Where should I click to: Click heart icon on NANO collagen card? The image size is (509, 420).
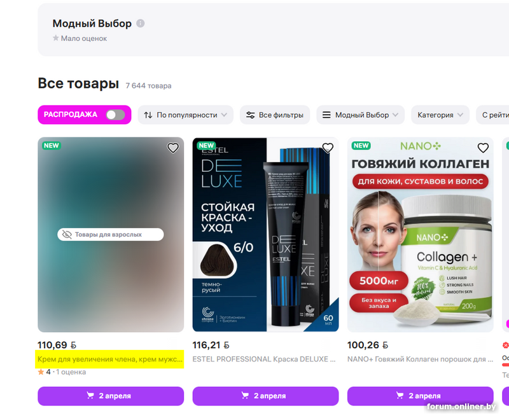coord(483,148)
